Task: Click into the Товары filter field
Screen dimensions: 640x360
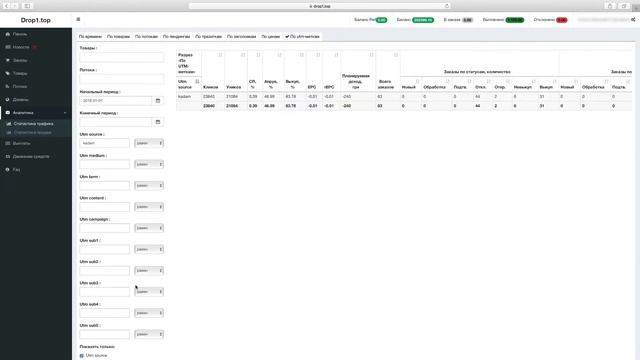Action: click(x=122, y=57)
